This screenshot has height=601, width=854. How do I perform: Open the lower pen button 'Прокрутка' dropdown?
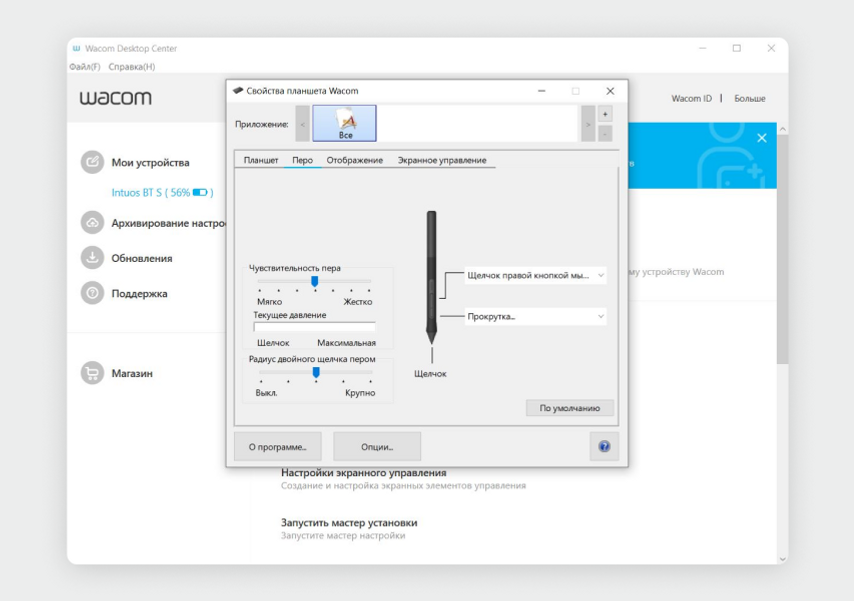click(x=535, y=316)
